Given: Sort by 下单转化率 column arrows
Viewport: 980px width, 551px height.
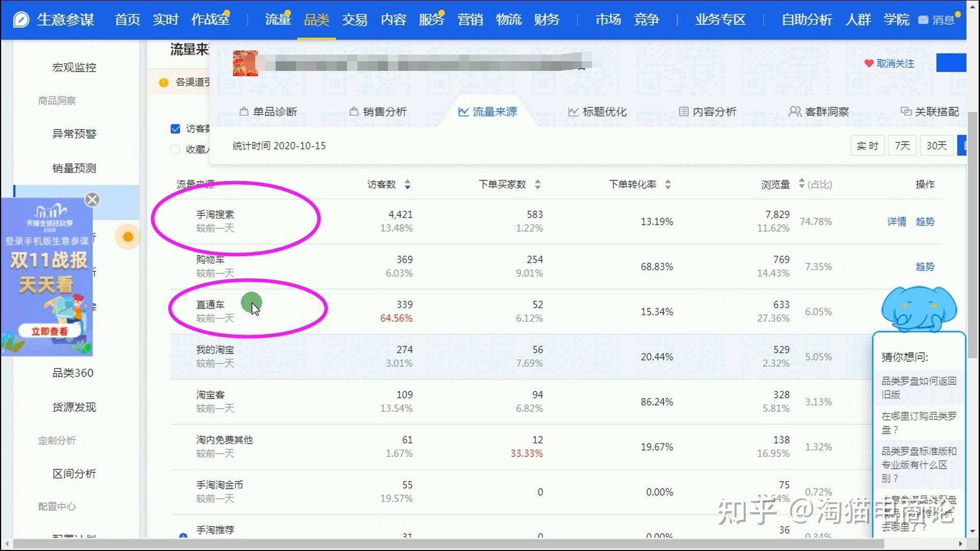Looking at the screenshot, I should coord(668,184).
